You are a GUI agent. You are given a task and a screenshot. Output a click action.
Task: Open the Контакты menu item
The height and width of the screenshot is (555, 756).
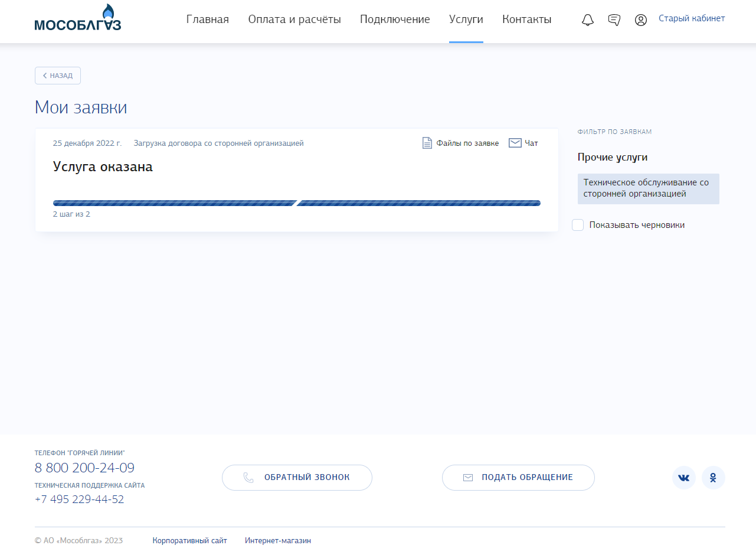pyautogui.click(x=527, y=19)
